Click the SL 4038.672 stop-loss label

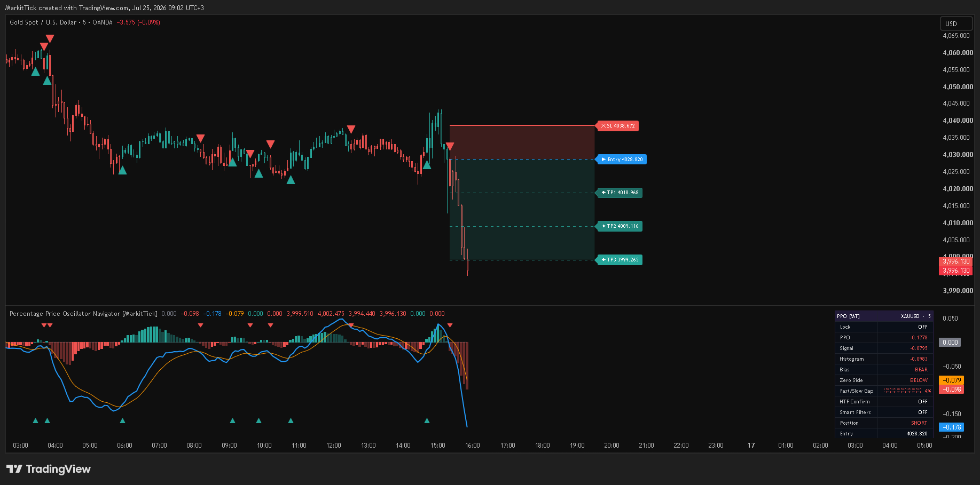coord(617,126)
